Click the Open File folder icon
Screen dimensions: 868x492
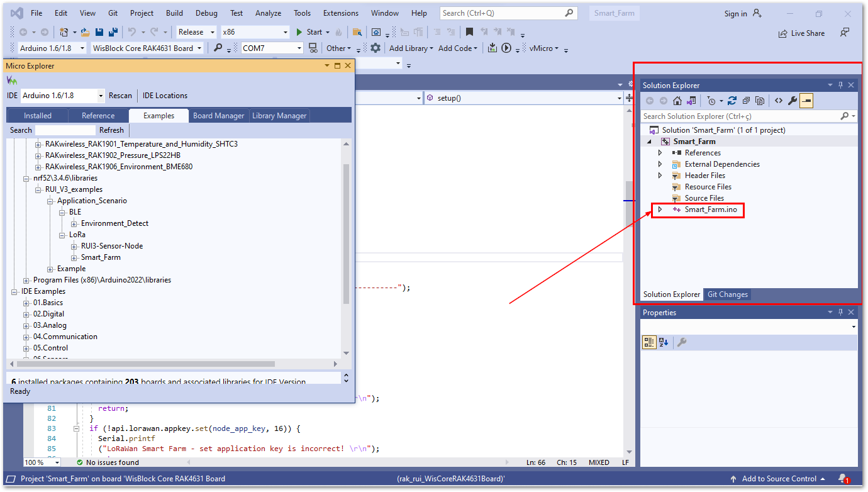tap(85, 32)
